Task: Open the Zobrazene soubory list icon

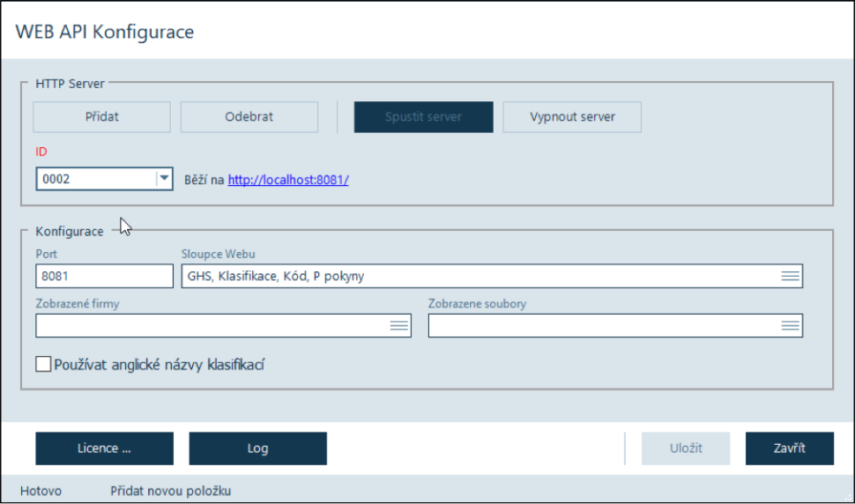Action: click(x=790, y=326)
